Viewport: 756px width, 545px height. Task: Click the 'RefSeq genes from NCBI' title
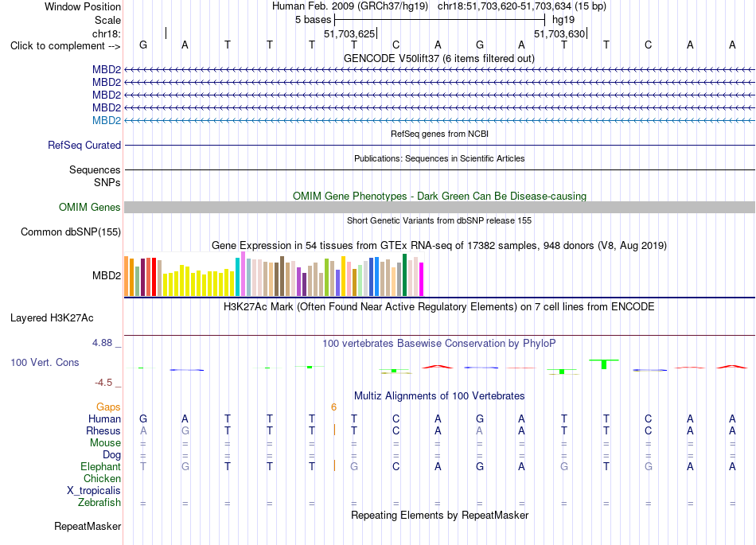point(440,134)
